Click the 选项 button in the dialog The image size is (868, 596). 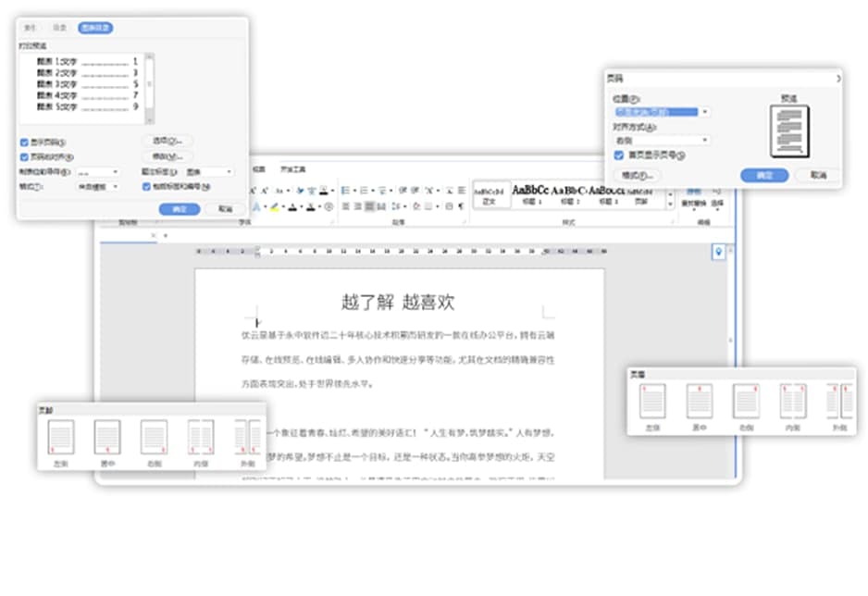[167, 140]
